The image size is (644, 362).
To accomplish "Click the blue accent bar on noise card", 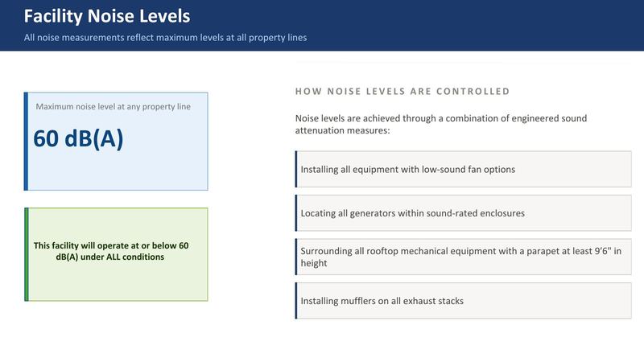I will [26, 142].
